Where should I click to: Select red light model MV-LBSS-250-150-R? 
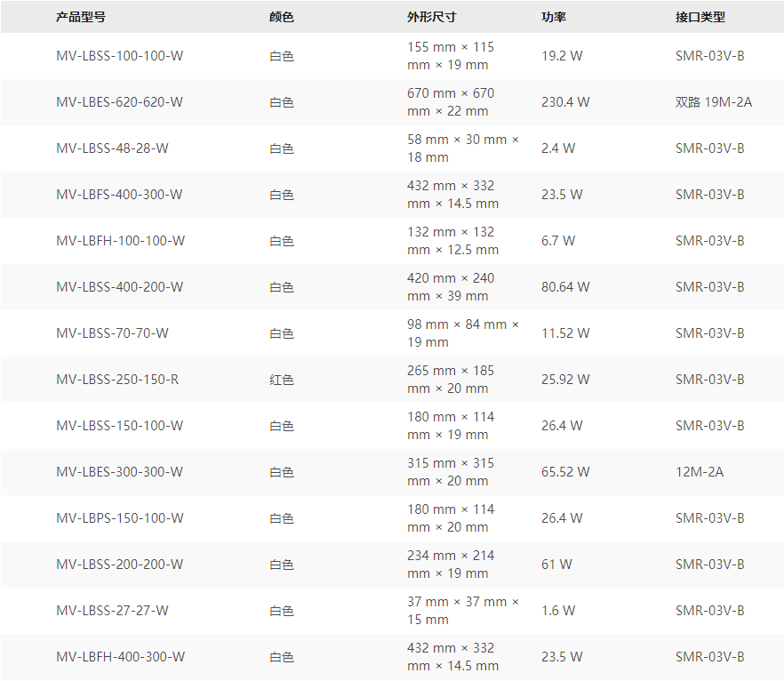117,380
